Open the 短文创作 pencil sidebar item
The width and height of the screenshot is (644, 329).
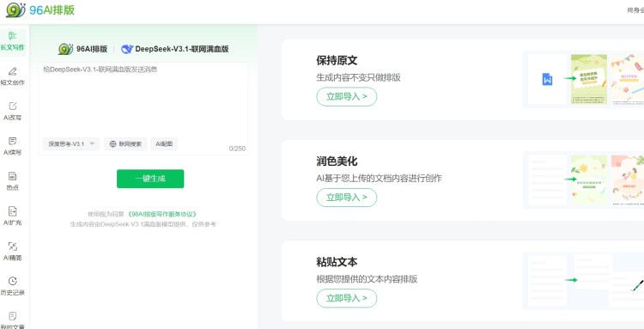pyautogui.click(x=13, y=76)
